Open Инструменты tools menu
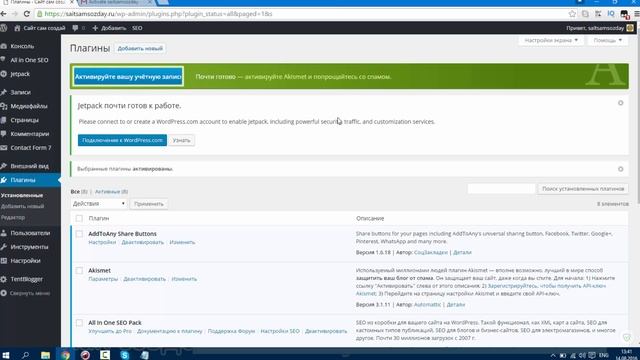640x360 pixels. 30,247
